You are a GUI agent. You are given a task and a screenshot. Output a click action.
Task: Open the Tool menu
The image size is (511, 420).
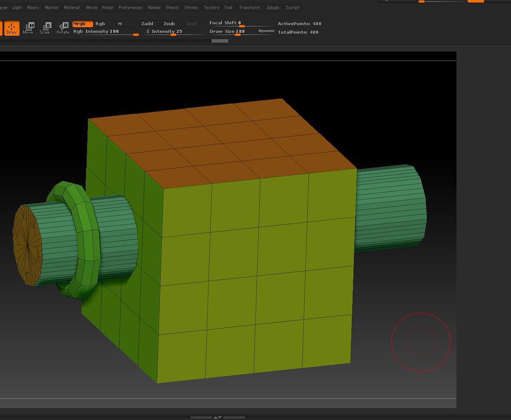click(x=228, y=8)
